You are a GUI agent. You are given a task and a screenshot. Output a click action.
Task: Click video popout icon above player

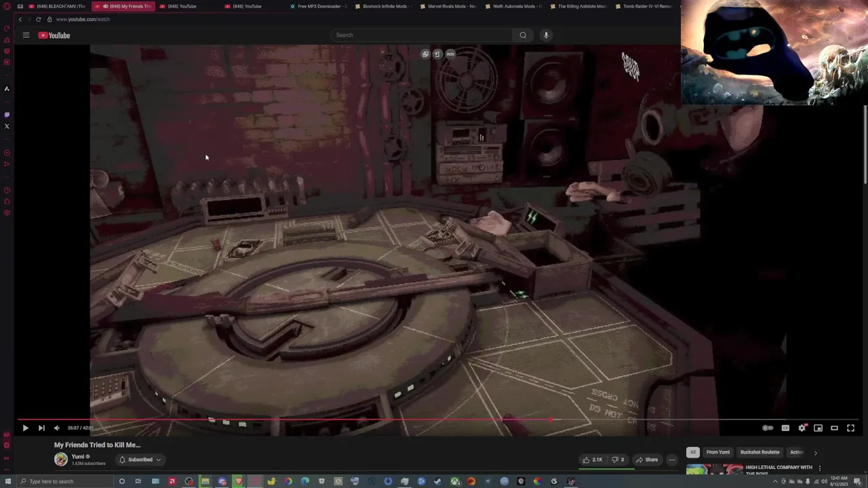click(425, 54)
